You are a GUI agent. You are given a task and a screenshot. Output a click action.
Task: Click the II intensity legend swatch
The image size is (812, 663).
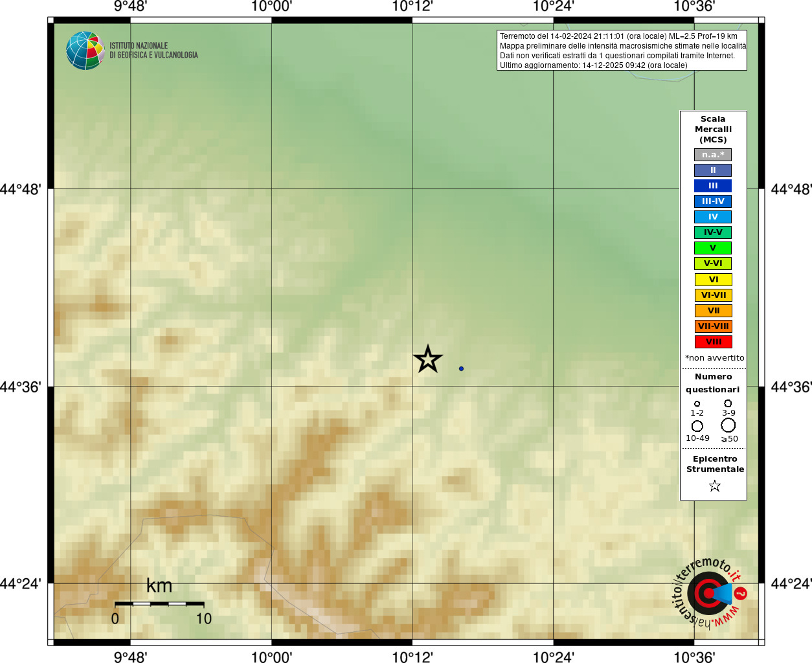coord(713,170)
